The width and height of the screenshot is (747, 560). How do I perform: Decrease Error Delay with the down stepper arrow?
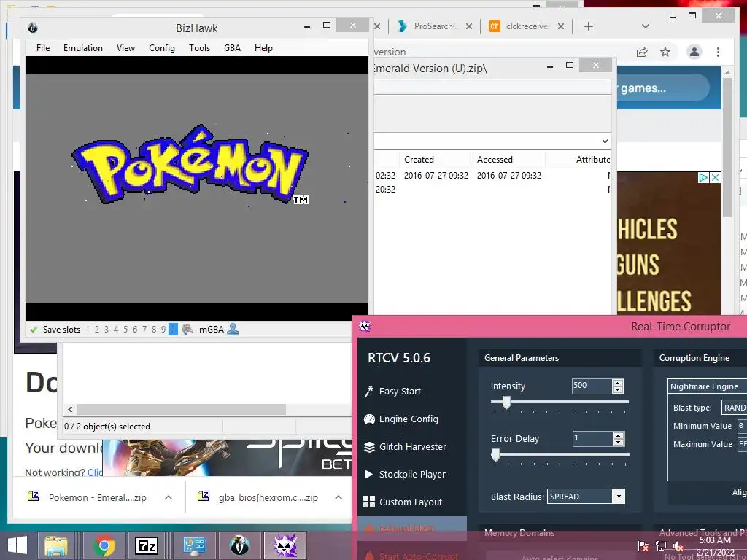click(619, 443)
